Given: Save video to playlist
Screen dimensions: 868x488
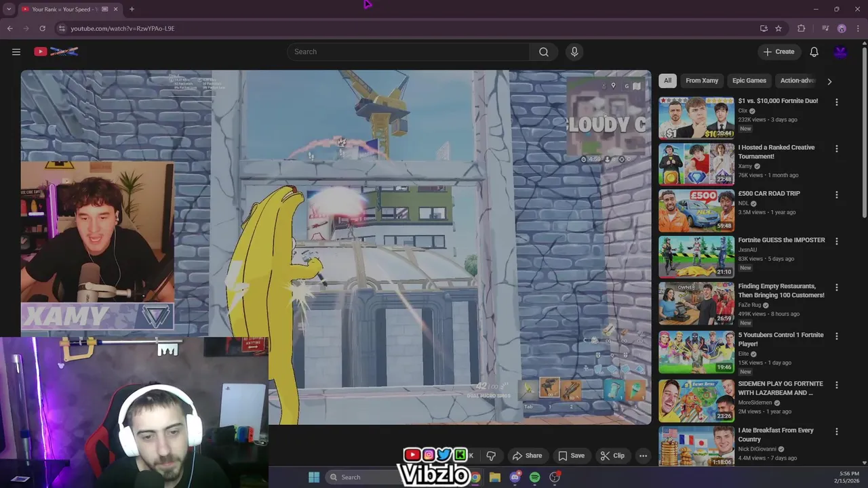Looking at the screenshot, I should (571, 455).
